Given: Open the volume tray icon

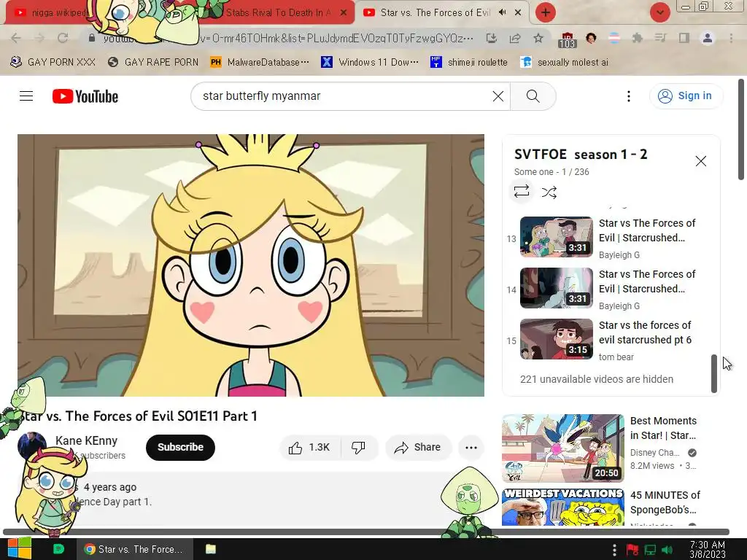Looking at the screenshot, I should [667, 550].
